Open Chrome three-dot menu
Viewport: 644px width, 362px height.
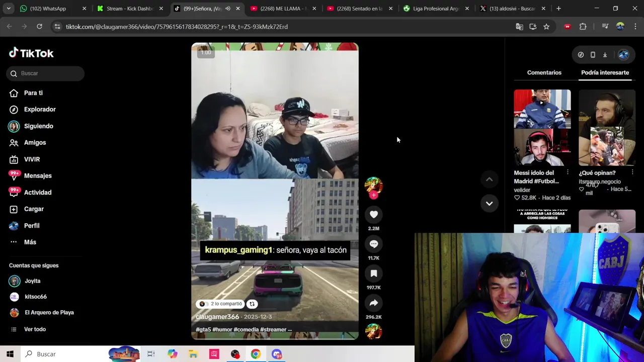635,27
